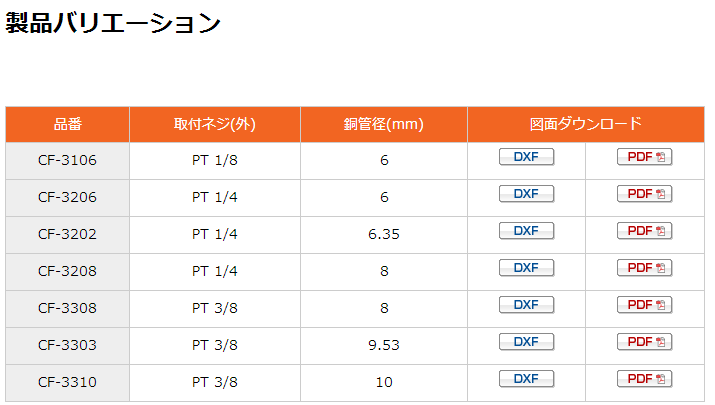This screenshot has height=405, width=715.
Task: Click the 取付ネジ(外) column header
Action: click(x=215, y=124)
